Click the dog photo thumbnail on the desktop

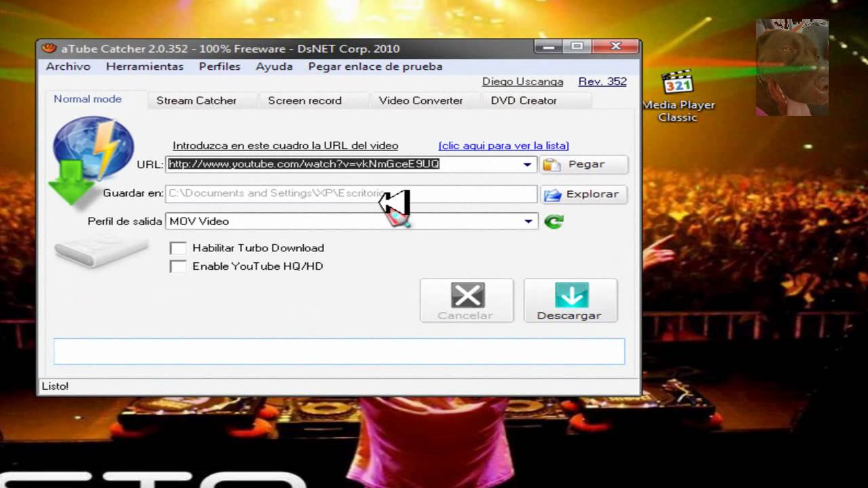pyautogui.click(x=791, y=66)
